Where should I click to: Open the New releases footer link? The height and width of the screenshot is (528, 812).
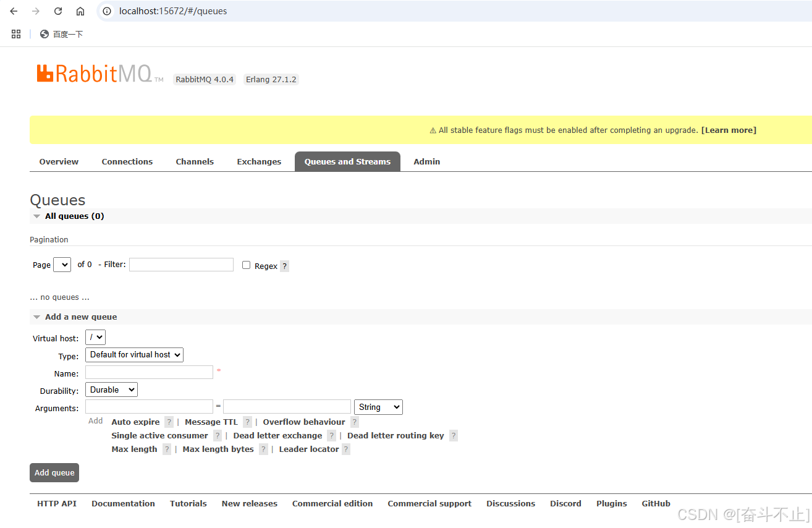coord(250,504)
